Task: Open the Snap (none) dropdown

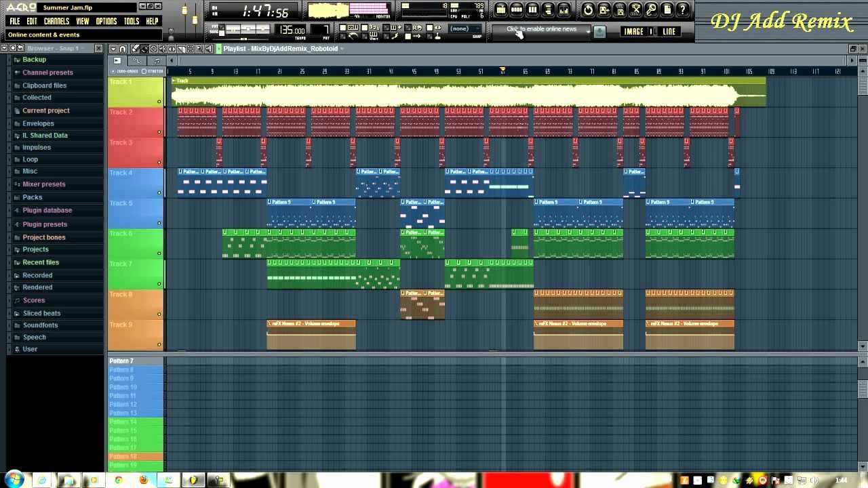Action: click(465, 28)
